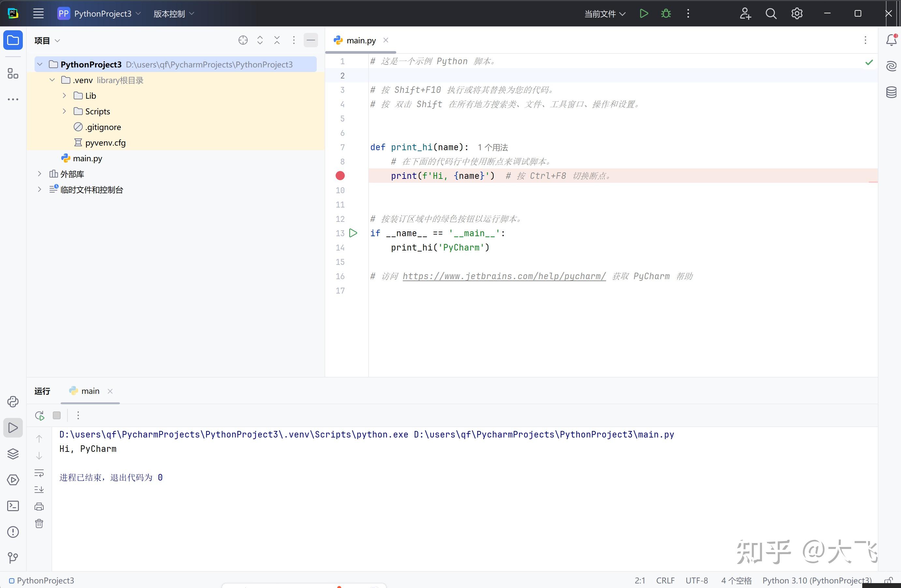The image size is (901, 588).
Task: Change line ending setting CRLF
Action: pyautogui.click(x=665, y=580)
